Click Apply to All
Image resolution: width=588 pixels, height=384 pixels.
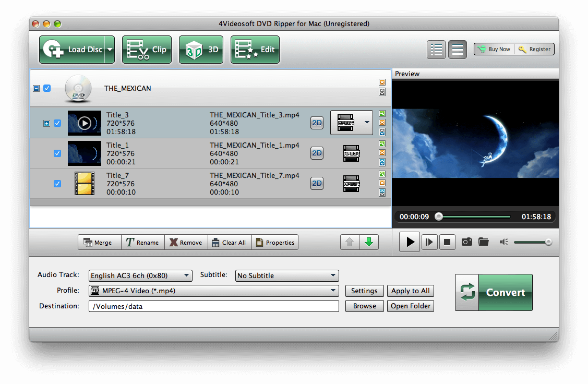click(x=410, y=291)
